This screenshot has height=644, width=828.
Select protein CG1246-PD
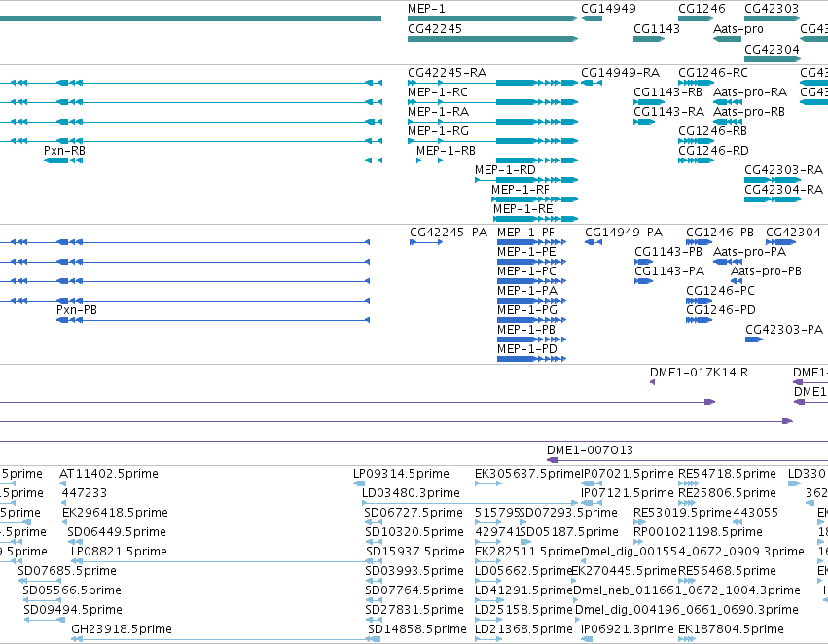[700, 320]
